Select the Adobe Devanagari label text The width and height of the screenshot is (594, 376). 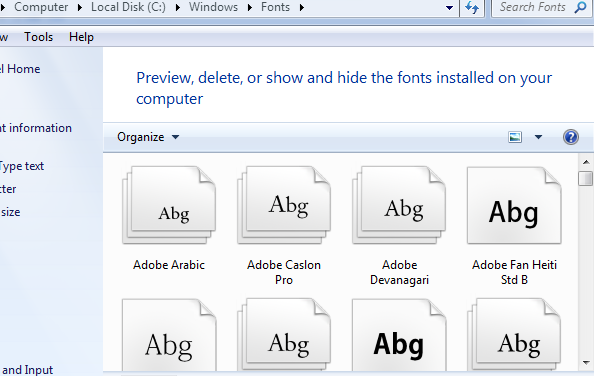pyautogui.click(x=399, y=272)
